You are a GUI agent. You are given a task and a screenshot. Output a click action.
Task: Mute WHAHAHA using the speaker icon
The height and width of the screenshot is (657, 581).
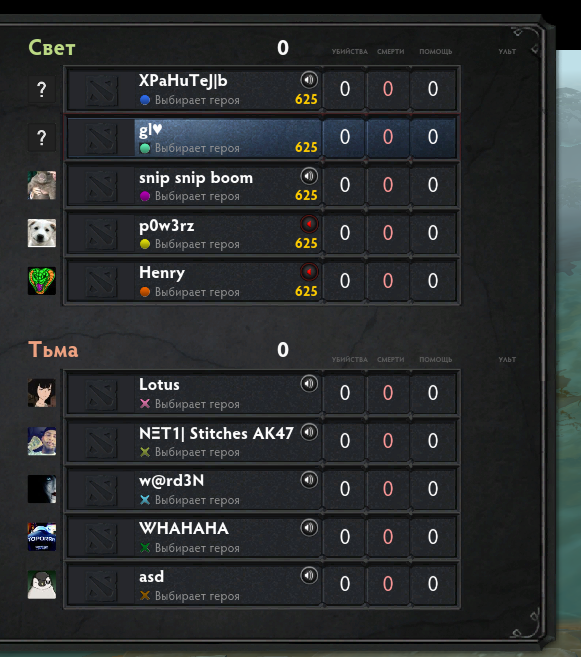click(x=309, y=528)
